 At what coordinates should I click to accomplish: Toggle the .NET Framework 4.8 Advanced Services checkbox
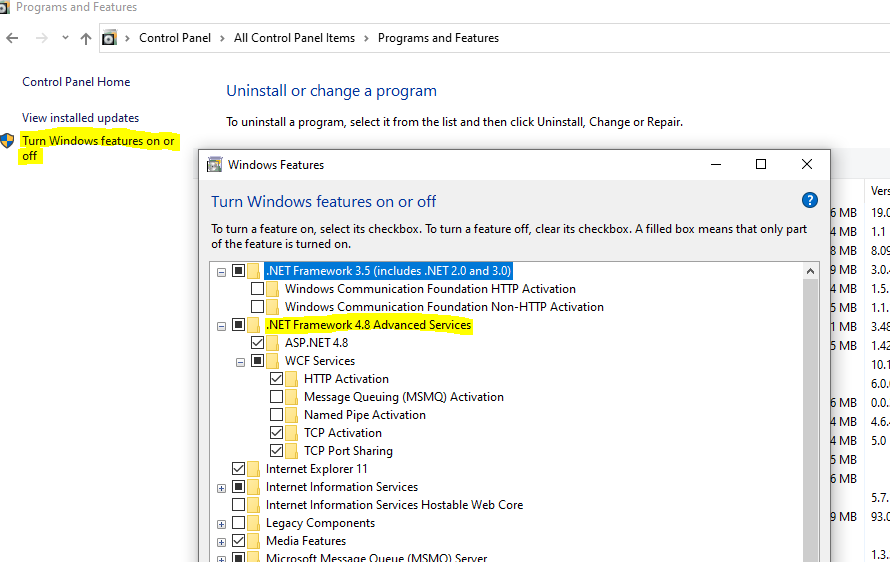pos(238,325)
